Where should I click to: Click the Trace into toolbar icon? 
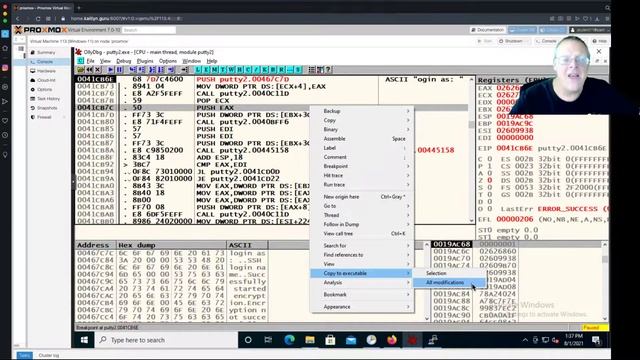point(152,70)
